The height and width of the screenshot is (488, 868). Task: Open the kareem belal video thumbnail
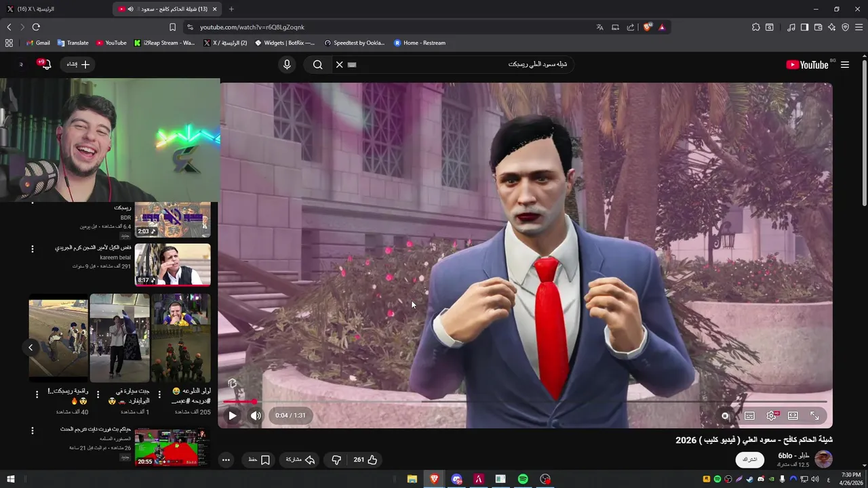[172, 265]
